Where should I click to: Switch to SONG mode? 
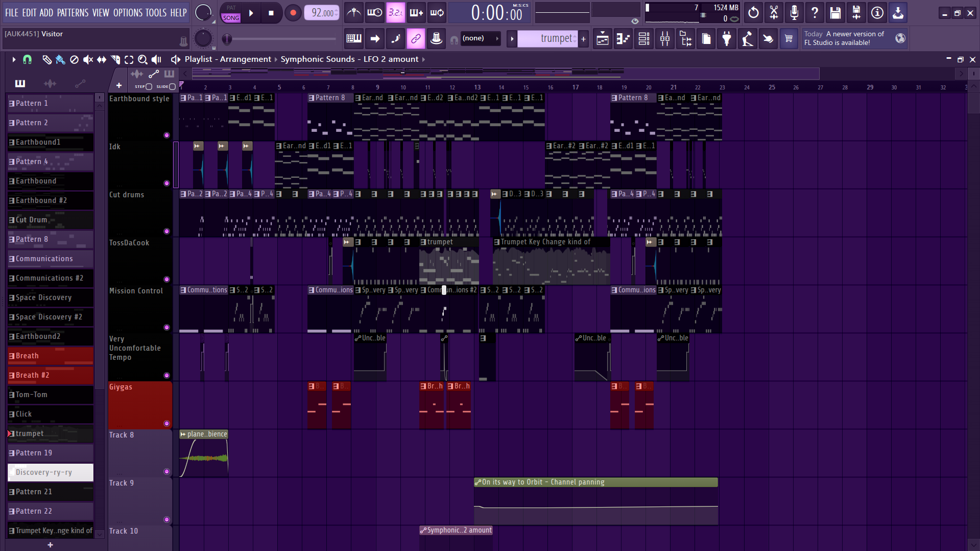point(231,18)
